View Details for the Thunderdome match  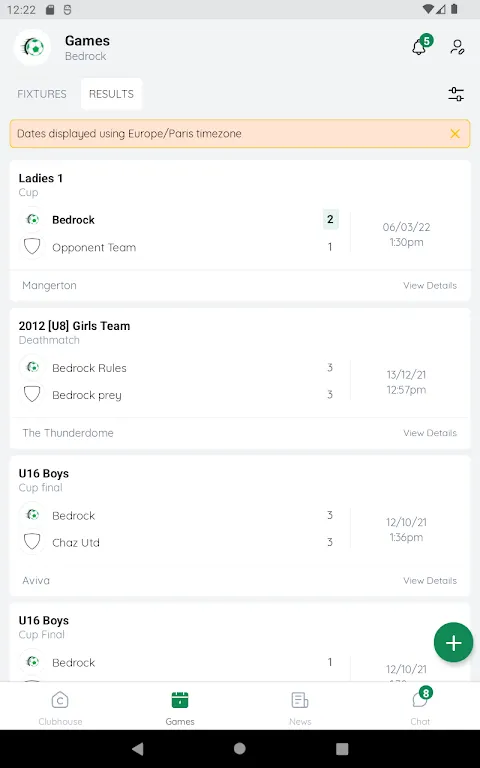pos(430,433)
